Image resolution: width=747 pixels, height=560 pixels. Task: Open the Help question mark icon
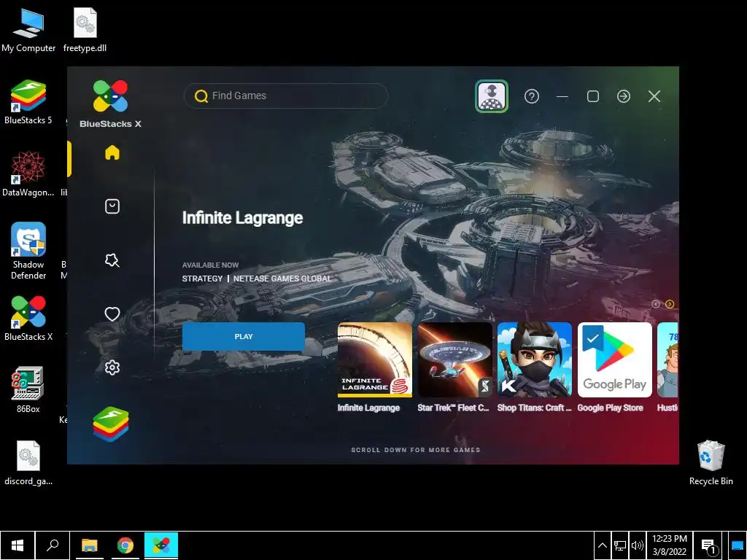tap(532, 96)
